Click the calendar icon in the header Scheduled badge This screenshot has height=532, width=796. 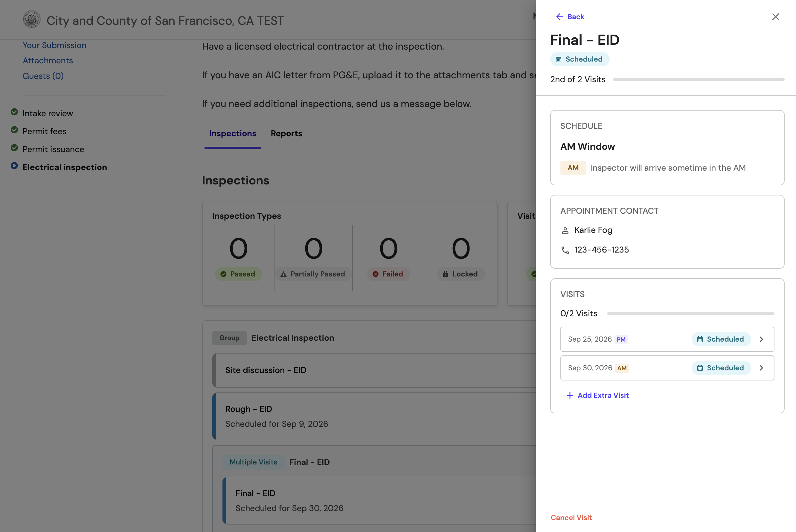point(558,59)
